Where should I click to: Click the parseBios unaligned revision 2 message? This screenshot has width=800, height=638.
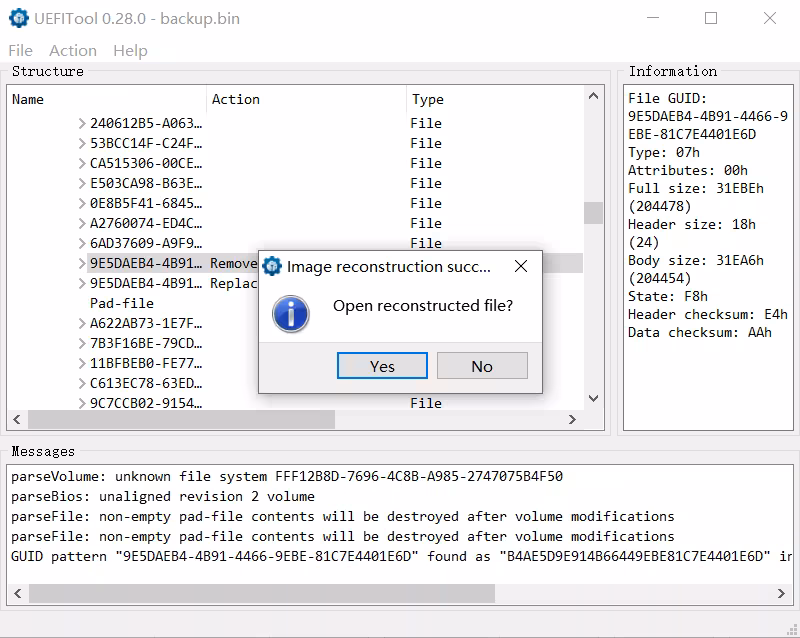click(x=163, y=497)
